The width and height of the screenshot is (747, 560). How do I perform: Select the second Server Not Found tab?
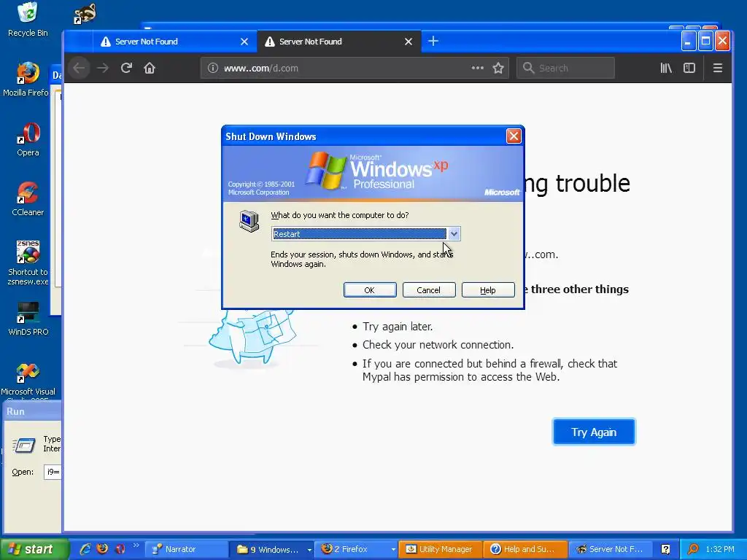click(x=338, y=42)
